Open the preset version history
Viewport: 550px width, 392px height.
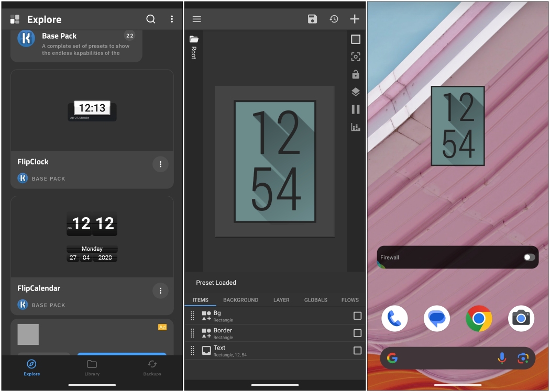click(x=334, y=19)
